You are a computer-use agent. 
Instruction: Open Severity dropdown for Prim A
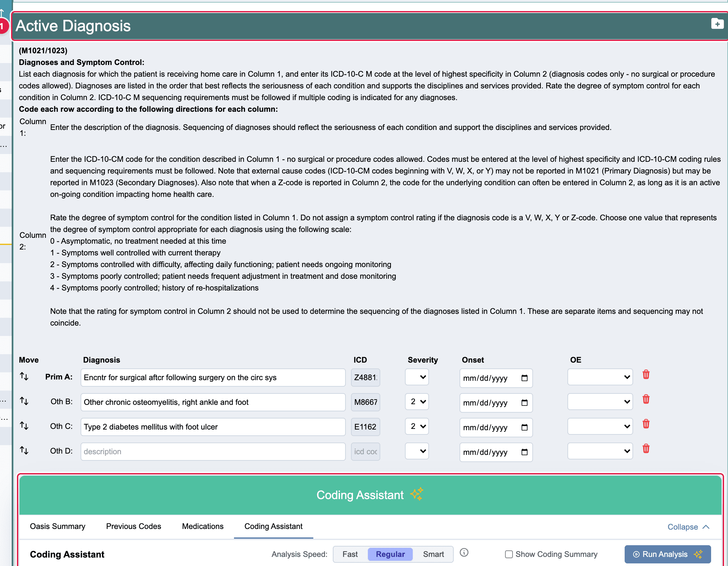tap(417, 377)
